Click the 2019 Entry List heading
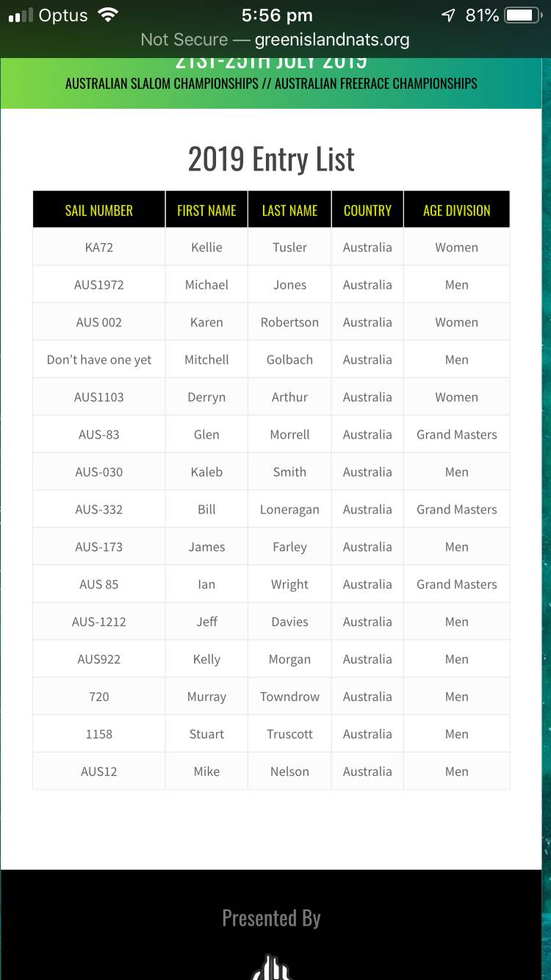 coord(271,159)
